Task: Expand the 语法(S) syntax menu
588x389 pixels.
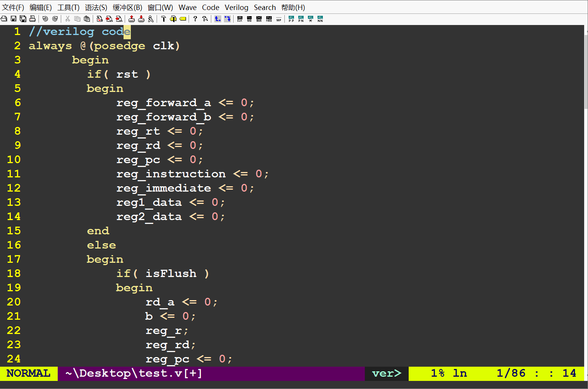Action: coord(96,7)
